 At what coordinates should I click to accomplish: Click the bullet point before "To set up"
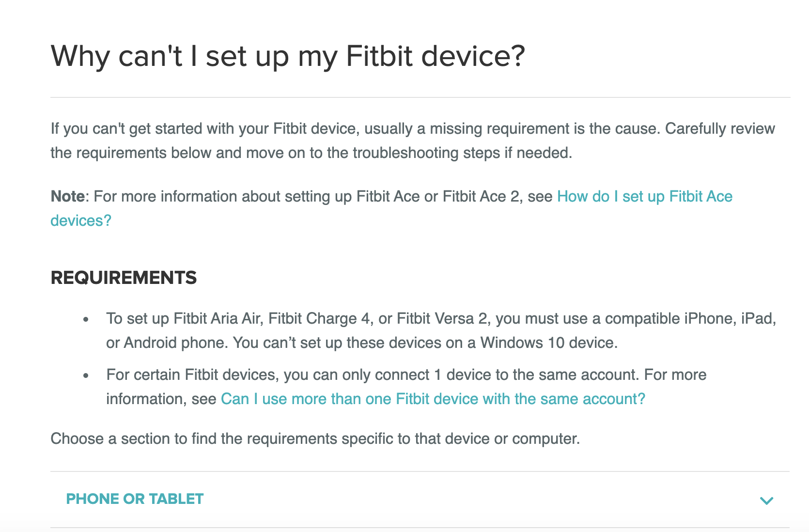point(86,319)
